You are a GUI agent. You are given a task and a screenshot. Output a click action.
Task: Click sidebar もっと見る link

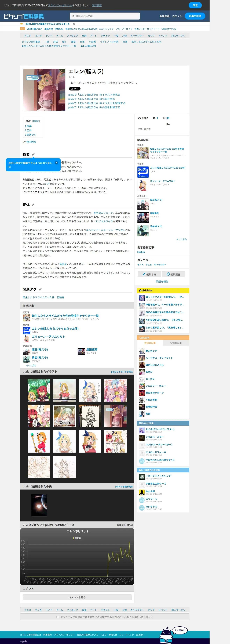tap(181, 239)
